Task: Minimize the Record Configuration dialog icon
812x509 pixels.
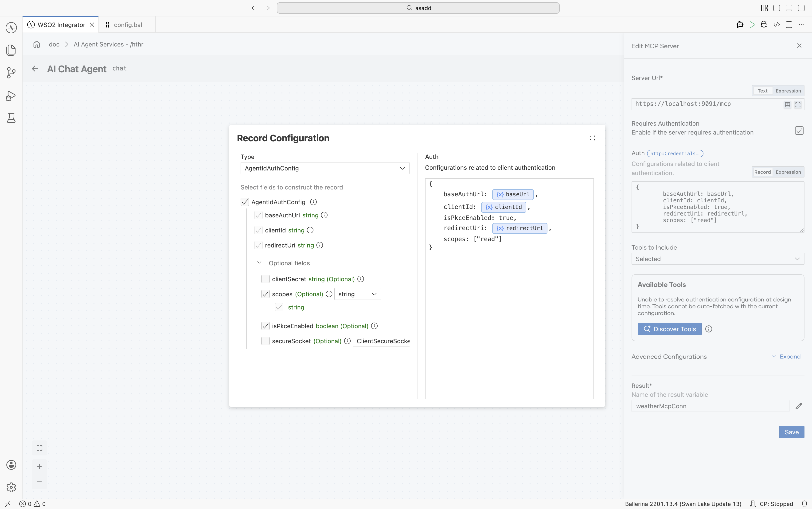Action: (592, 138)
